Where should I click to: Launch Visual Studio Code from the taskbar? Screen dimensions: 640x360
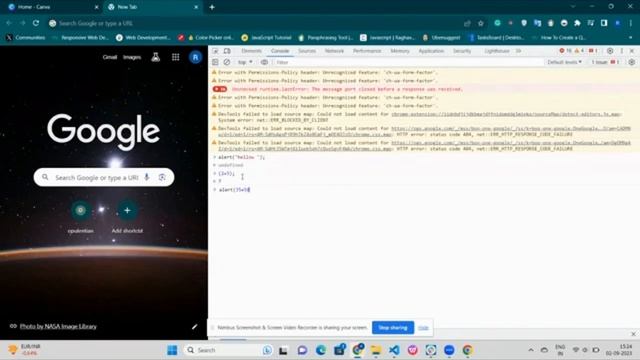pyautogui.click(x=394, y=350)
